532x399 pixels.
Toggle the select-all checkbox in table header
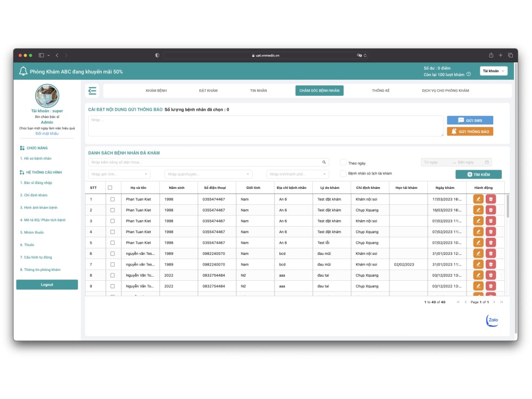pos(110,188)
